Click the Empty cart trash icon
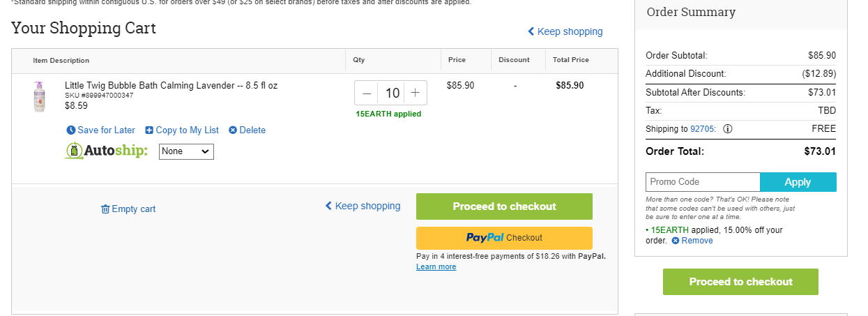Screen dimensions: 868x316 point(105,209)
